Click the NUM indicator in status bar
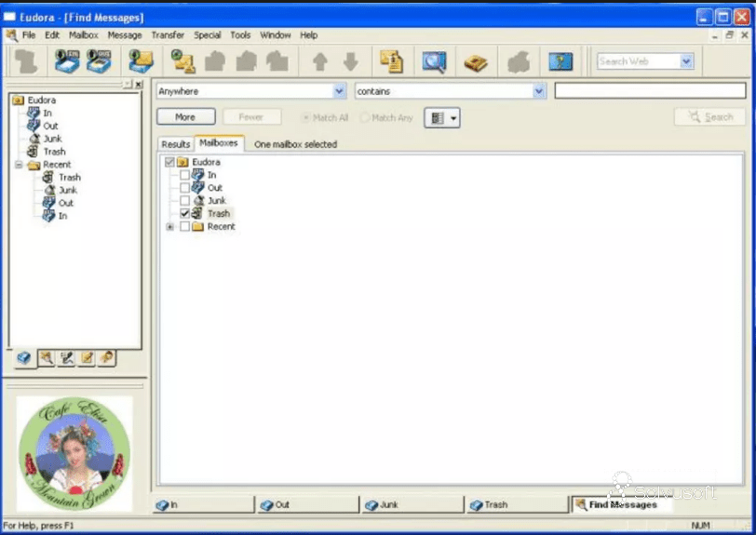The width and height of the screenshot is (756, 535). [700, 526]
